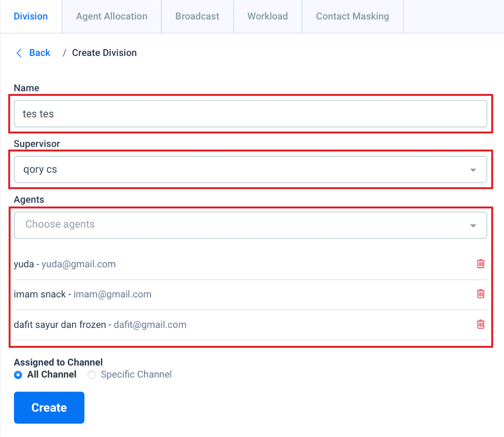Viewport: 504px width, 437px height.
Task: Go to the Workload tab
Action: [x=267, y=16]
